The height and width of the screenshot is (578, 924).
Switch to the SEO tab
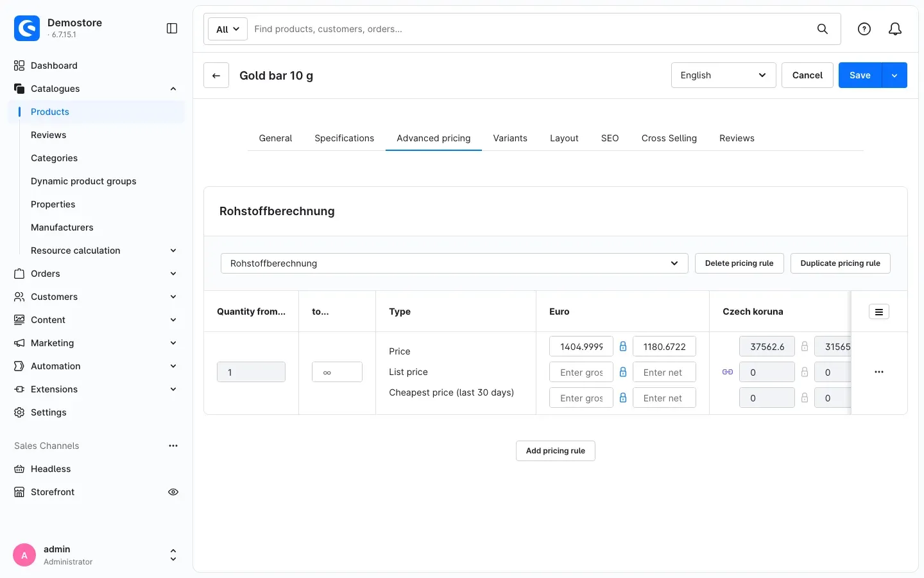coord(610,138)
